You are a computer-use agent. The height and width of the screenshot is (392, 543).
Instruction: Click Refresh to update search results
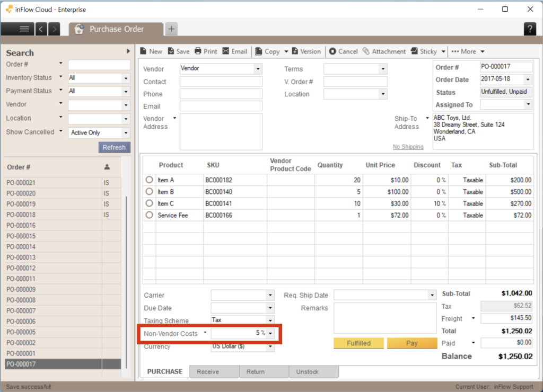click(114, 147)
